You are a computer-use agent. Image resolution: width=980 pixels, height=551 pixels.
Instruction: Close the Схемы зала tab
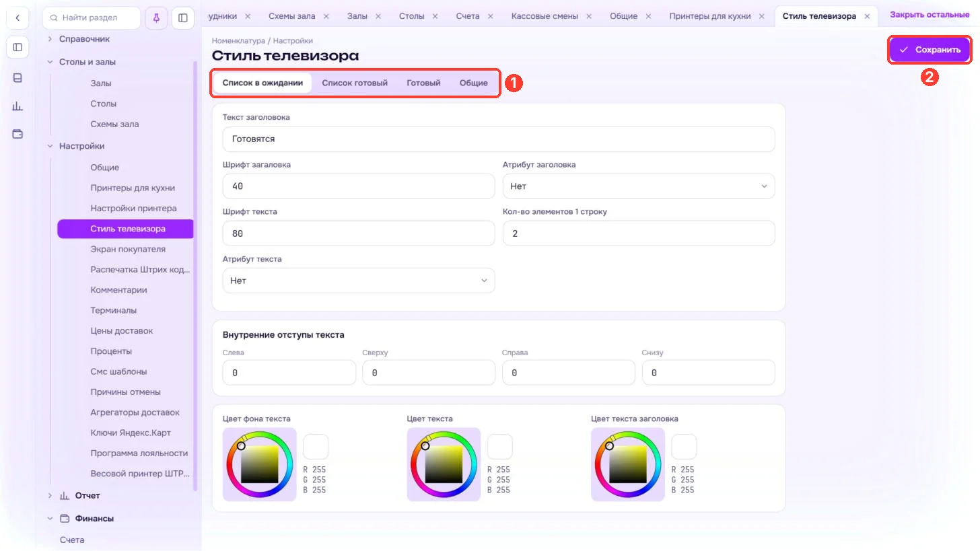[326, 16]
